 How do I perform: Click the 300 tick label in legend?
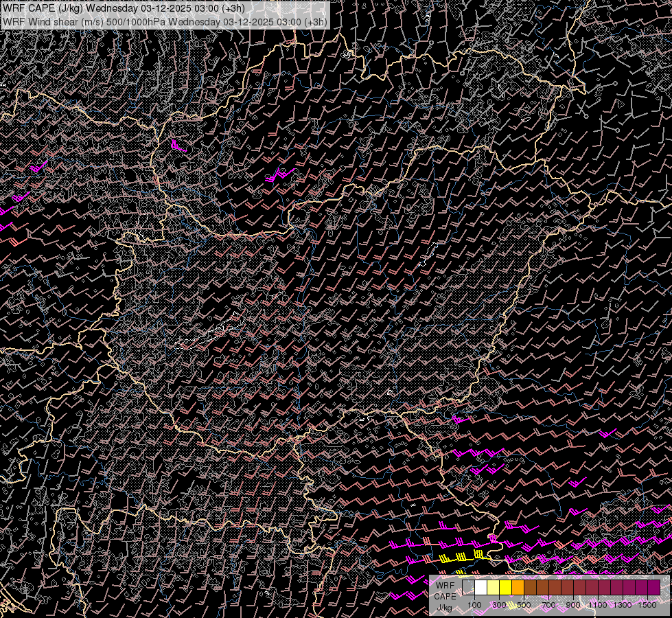[x=499, y=606]
